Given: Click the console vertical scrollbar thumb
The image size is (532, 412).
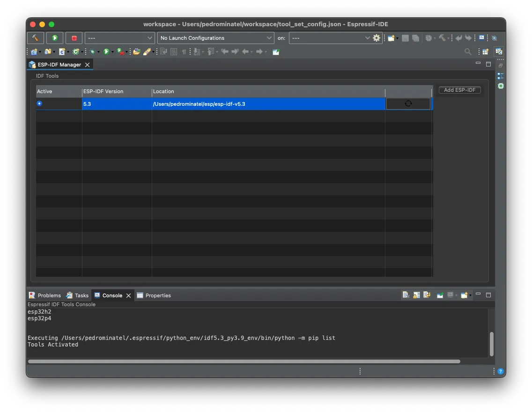Looking at the screenshot, I should pos(491,344).
